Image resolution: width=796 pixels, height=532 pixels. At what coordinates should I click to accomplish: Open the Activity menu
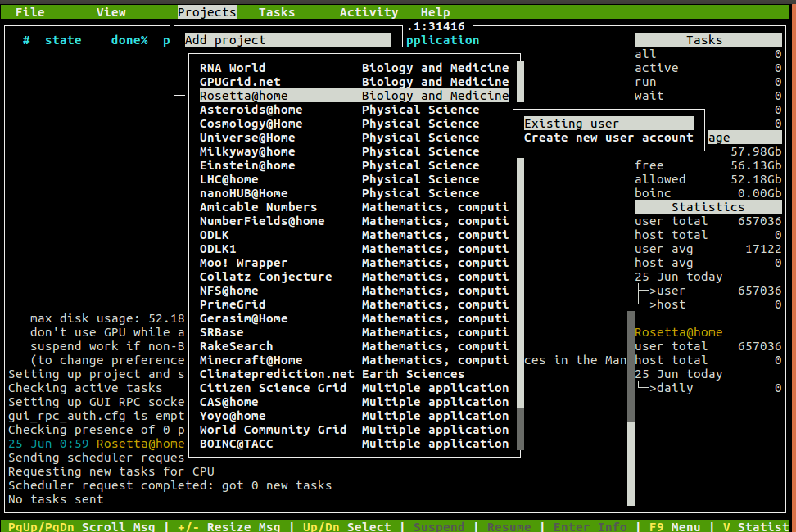[369, 12]
